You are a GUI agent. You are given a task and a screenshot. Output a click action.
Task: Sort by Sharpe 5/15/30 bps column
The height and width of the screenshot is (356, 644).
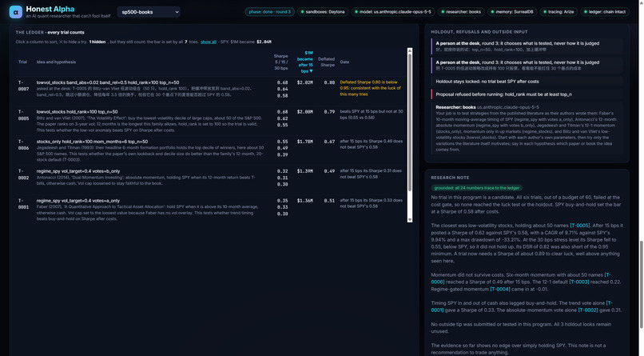(281, 62)
